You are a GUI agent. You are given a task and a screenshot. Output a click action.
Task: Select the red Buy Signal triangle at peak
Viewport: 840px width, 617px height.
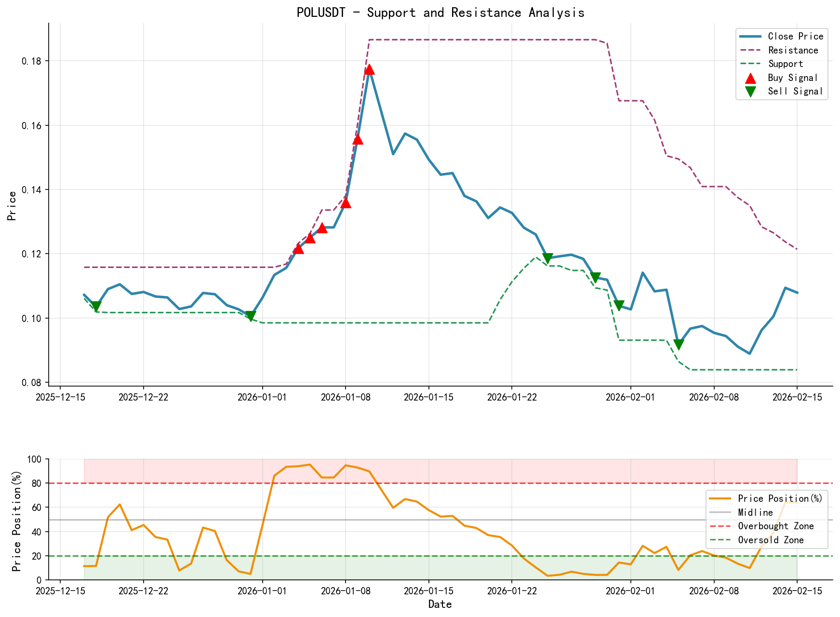pos(369,70)
